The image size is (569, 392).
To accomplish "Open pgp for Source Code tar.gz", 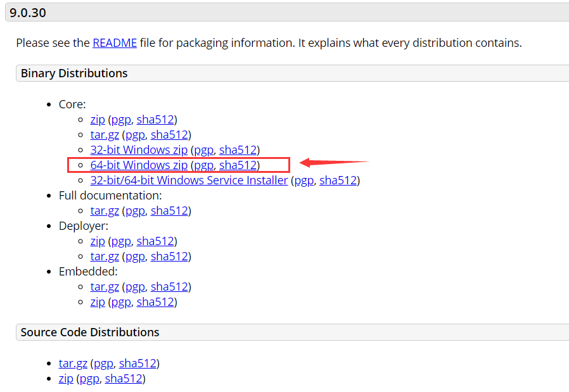I will point(104,364).
